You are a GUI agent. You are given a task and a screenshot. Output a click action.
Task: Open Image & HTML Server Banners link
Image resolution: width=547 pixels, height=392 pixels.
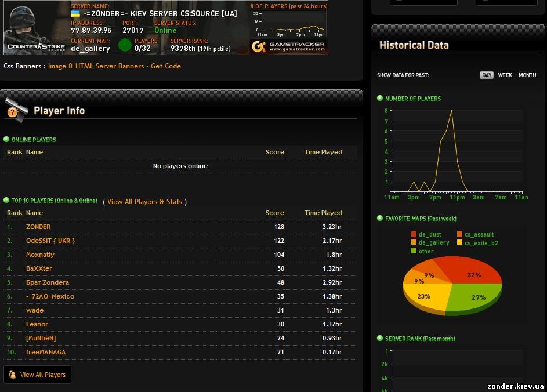click(x=114, y=66)
